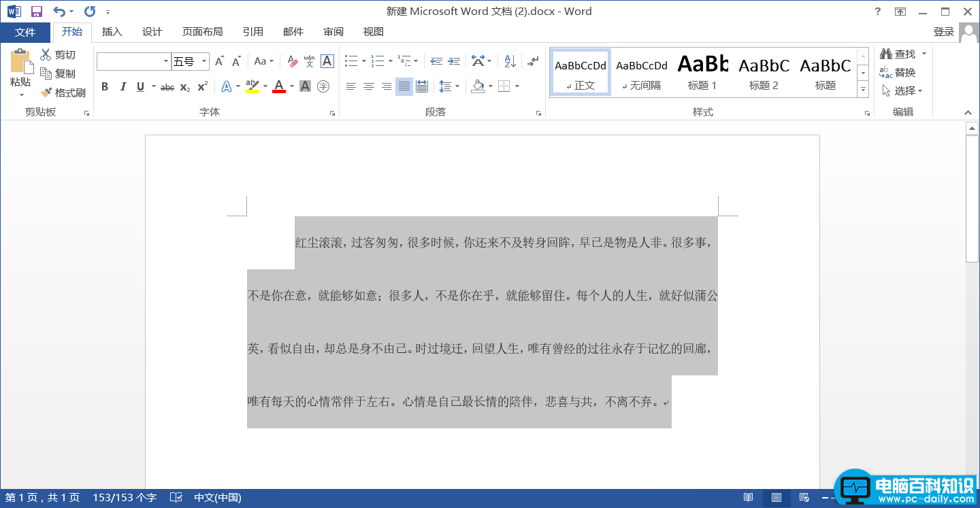Image resolution: width=980 pixels, height=508 pixels.
Task: Open the change case Aa dropdown
Action: coord(263,61)
